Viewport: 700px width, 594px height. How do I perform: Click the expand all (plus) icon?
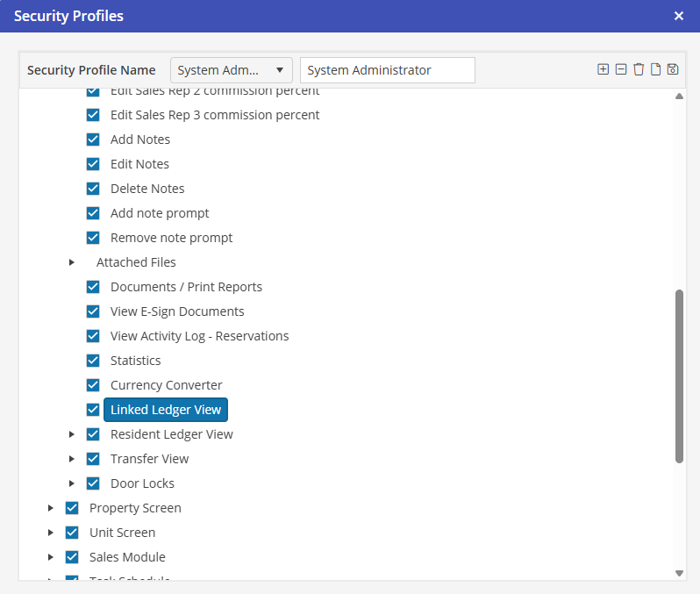click(x=603, y=69)
